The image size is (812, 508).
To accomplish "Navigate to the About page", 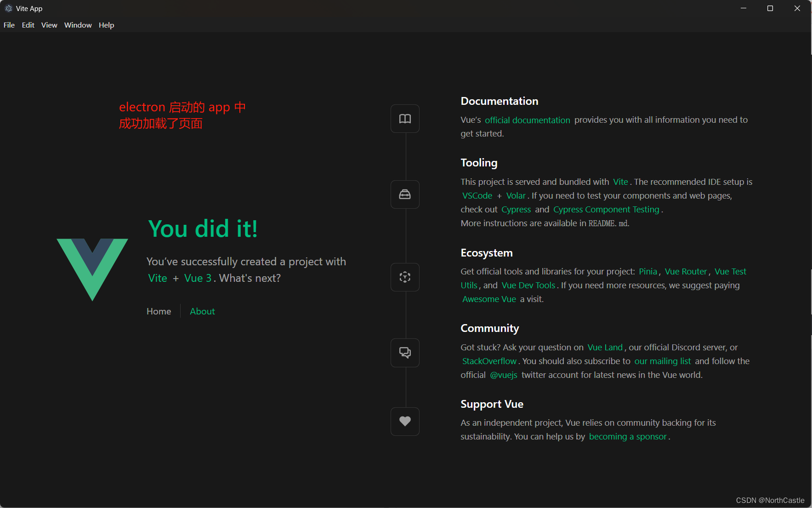I will pos(202,311).
